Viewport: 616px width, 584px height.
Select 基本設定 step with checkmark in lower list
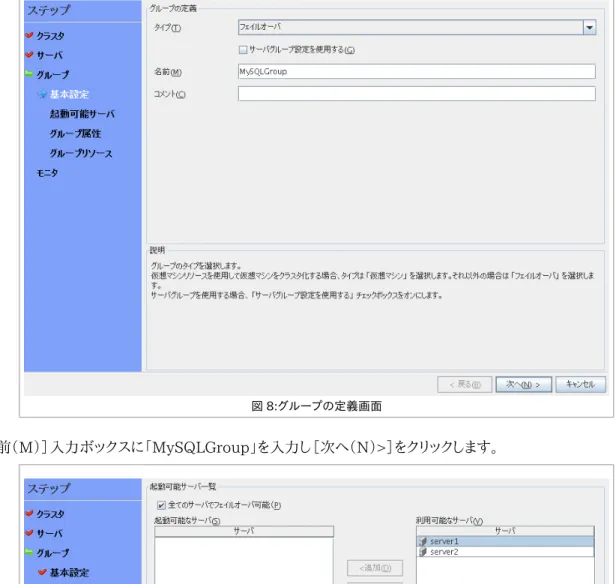[x=69, y=573]
